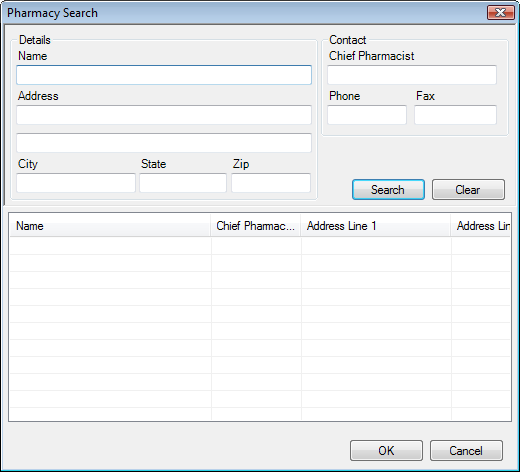The image size is (520, 472).
Task: Click the Name input field in Details
Action: click(x=164, y=75)
